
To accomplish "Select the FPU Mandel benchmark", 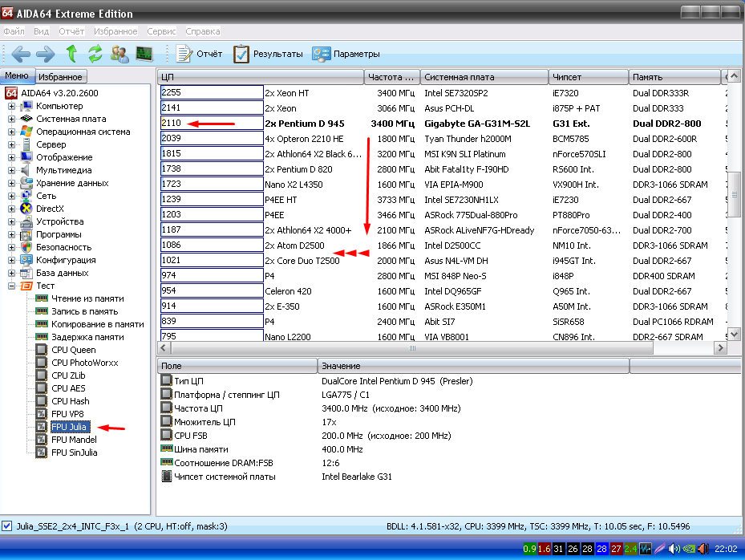I will 67,440.
